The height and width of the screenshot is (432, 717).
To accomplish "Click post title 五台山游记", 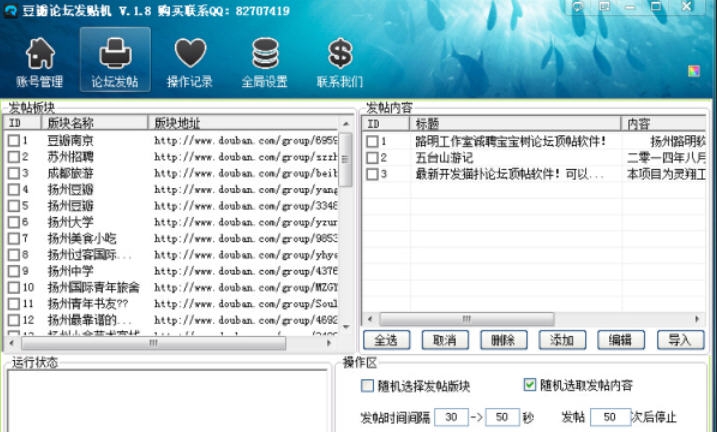I will [444, 158].
